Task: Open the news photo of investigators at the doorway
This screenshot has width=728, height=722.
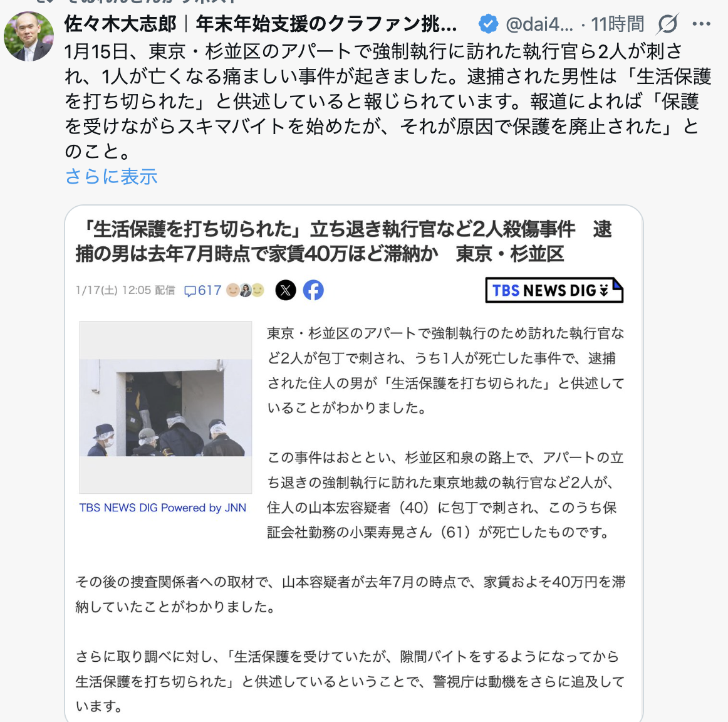Action: [x=165, y=407]
